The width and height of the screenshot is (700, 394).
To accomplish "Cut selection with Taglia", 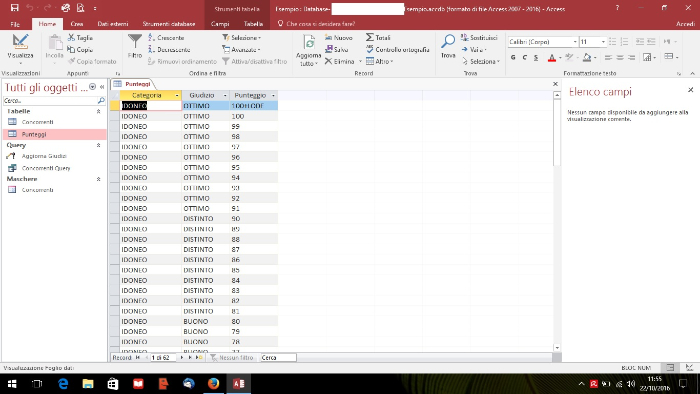I will pyautogui.click(x=80, y=38).
